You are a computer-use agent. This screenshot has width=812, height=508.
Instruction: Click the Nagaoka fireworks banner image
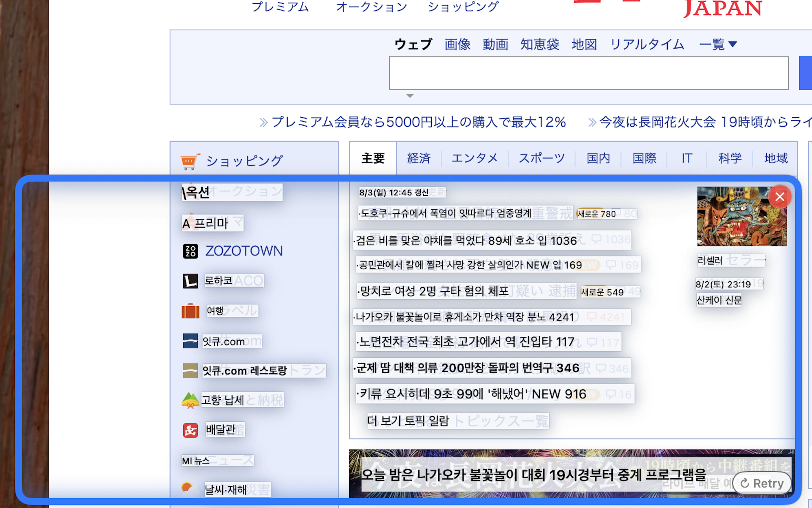(572, 474)
